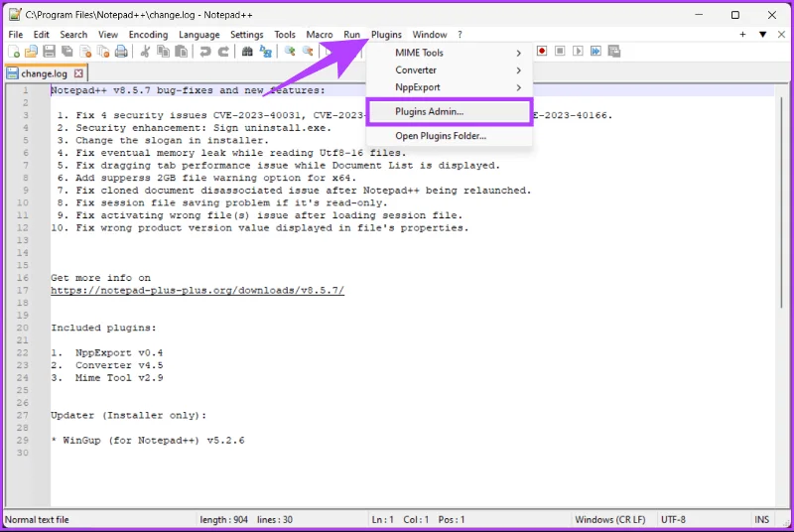
Task: Click the Replace toolbar icon
Action: point(265,52)
